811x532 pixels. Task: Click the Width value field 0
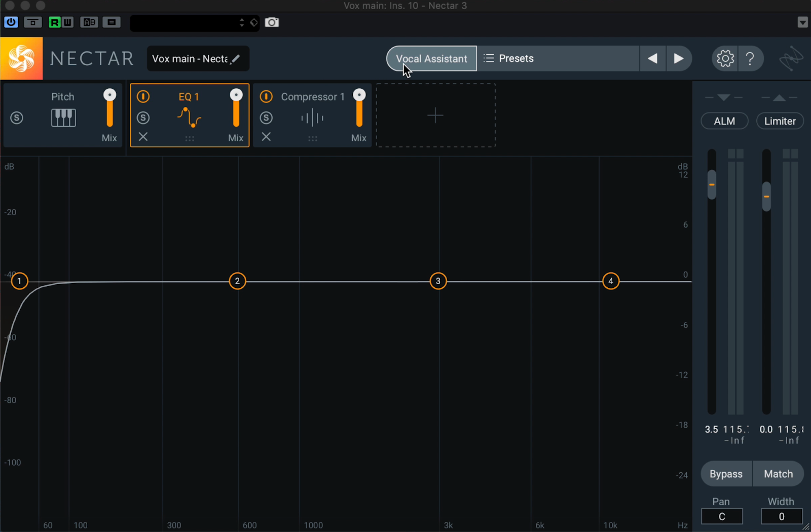(782, 516)
